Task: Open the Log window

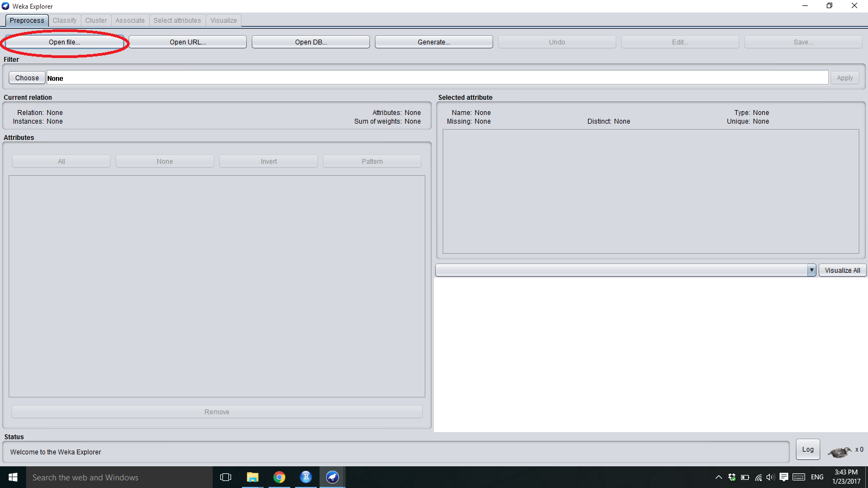Action: coord(808,449)
